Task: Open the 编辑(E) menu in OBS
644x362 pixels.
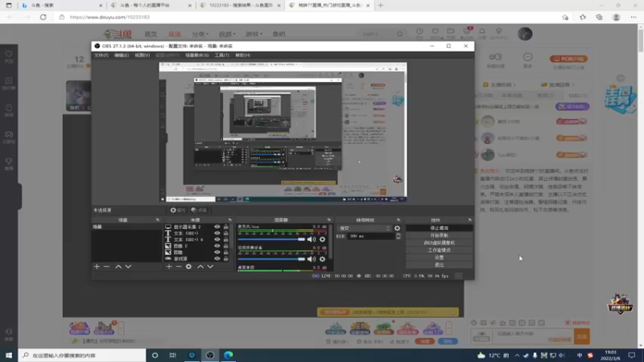Action: (122, 55)
